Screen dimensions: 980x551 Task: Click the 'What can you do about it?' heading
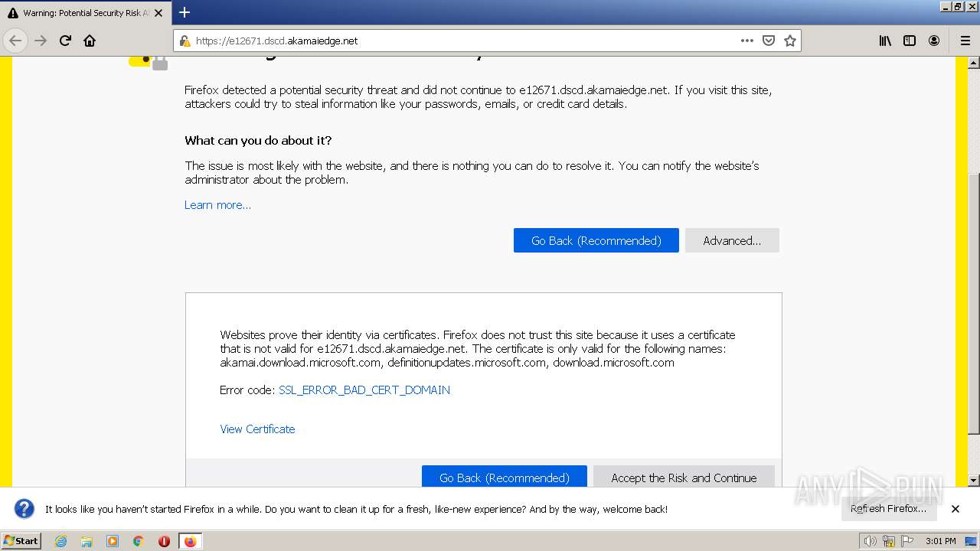(x=258, y=140)
